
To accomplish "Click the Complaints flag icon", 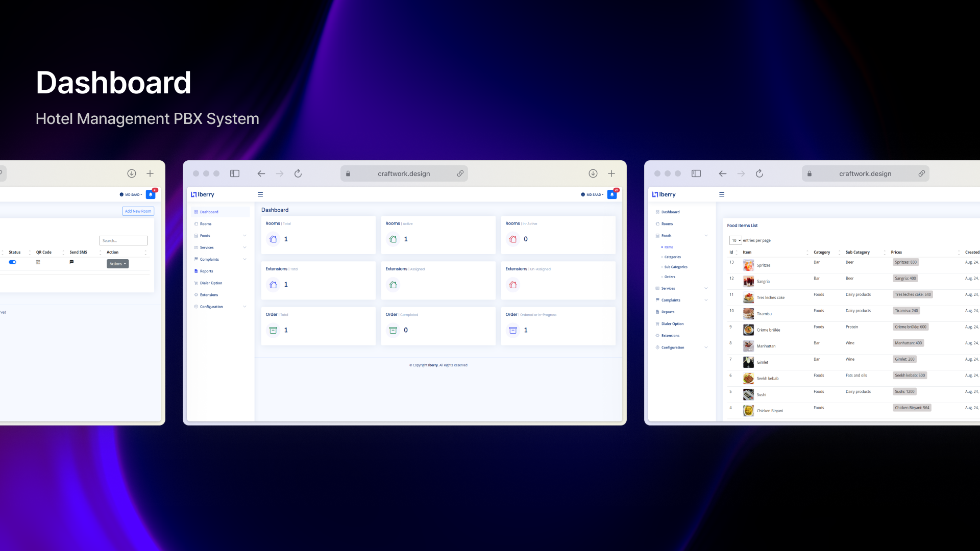I will pos(196,259).
